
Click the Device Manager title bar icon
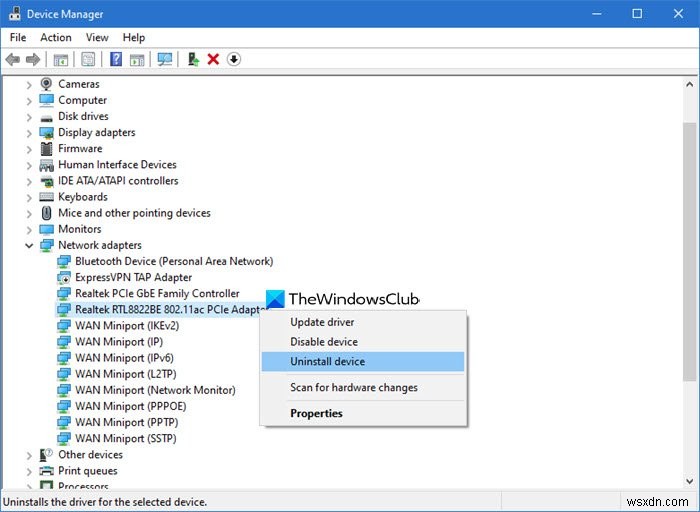pyautogui.click(x=15, y=13)
